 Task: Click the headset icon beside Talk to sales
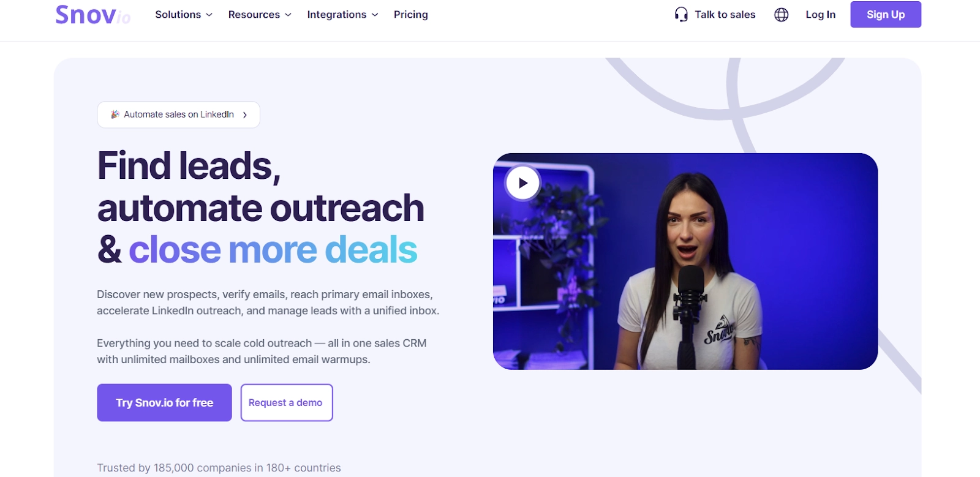pos(681,15)
